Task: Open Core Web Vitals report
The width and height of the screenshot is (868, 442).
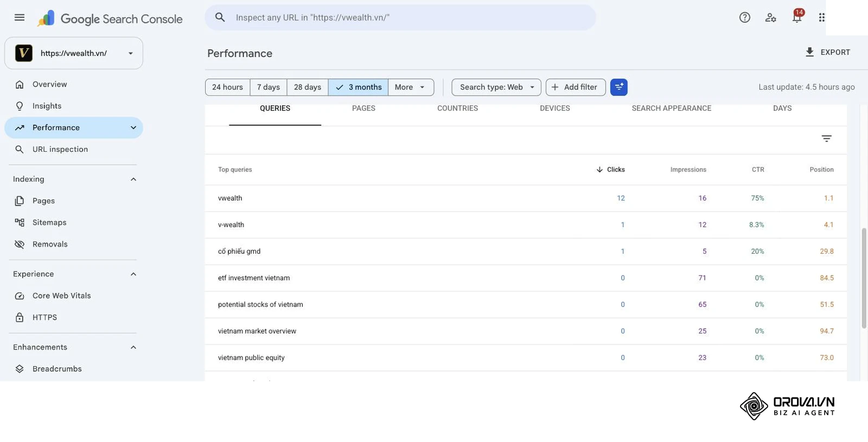Action: coord(74,296)
